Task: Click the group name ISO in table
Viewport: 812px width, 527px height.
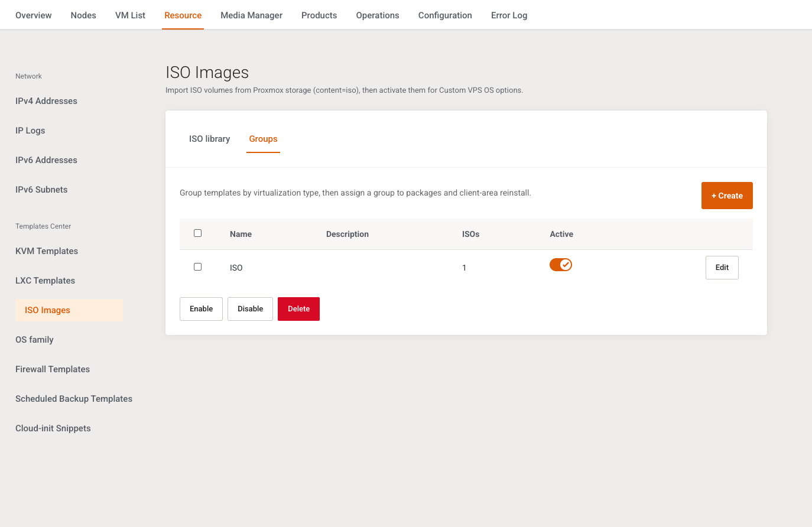Action: [236, 268]
